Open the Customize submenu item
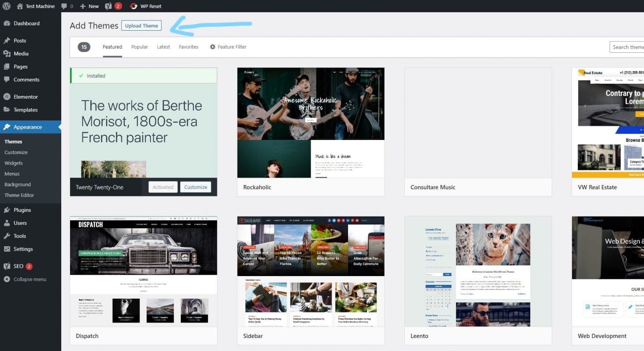 [16, 152]
